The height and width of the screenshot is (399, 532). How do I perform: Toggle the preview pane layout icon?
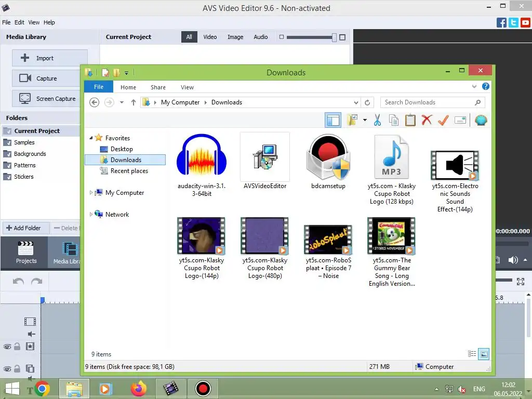pyautogui.click(x=333, y=120)
